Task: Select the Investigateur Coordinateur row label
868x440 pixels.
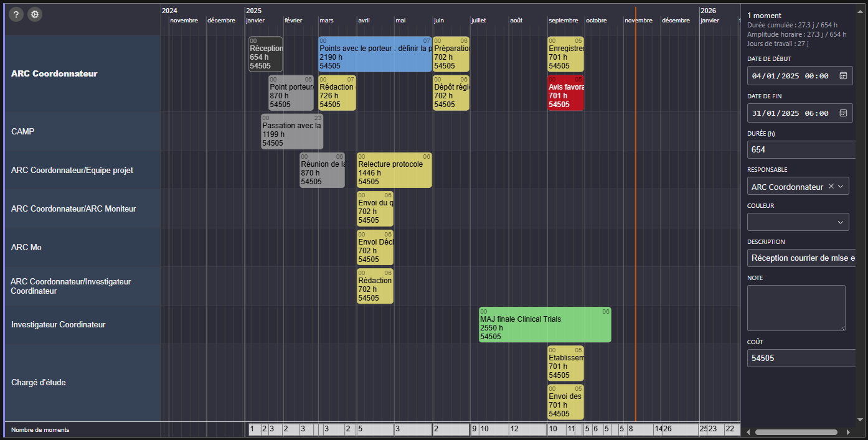Action: tap(58, 324)
